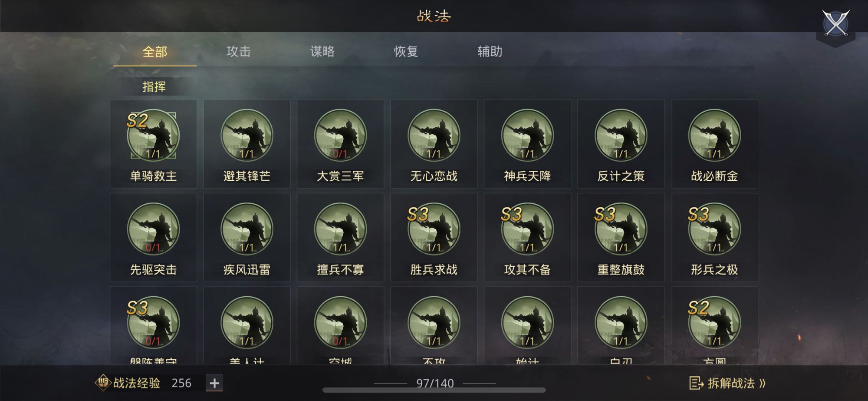The height and width of the screenshot is (401, 868).
Task: Tap the 重整旗鼓 S3 tactic
Action: 621,229
